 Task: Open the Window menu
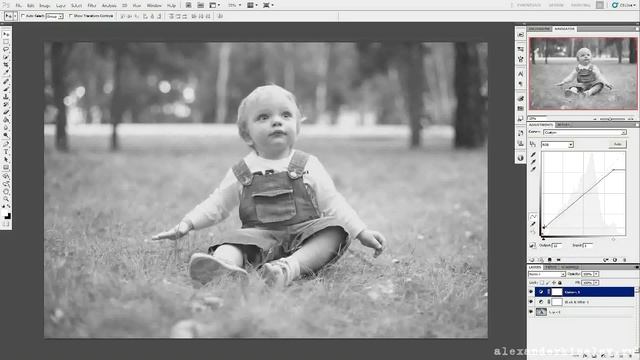[154, 6]
